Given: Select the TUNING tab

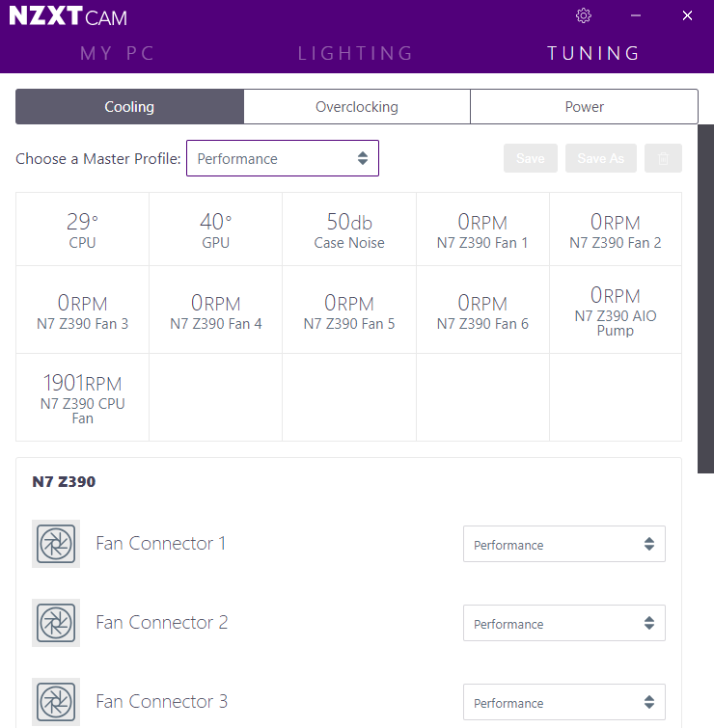Looking at the screenshot, I should [x=593, y=53].
